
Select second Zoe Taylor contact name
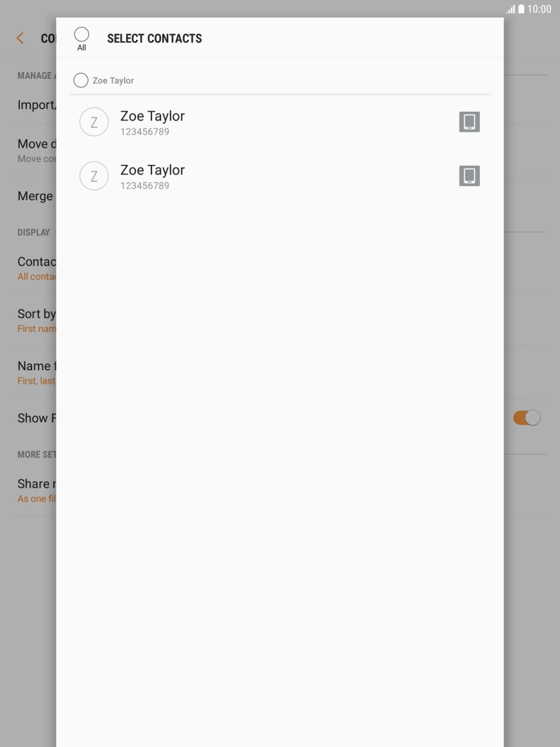point(153,170)
